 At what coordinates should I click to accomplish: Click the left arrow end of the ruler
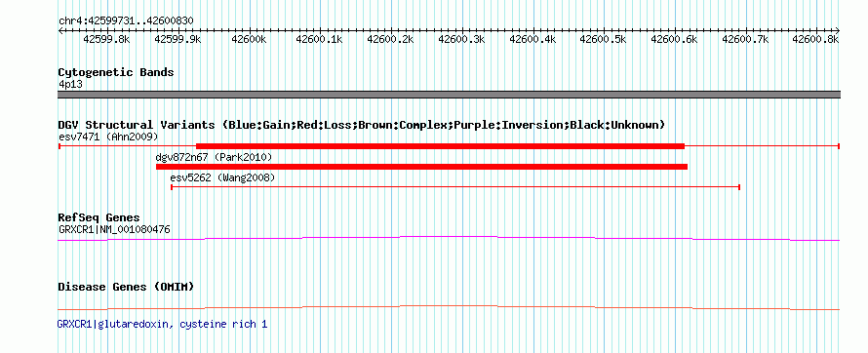(60, 31)
